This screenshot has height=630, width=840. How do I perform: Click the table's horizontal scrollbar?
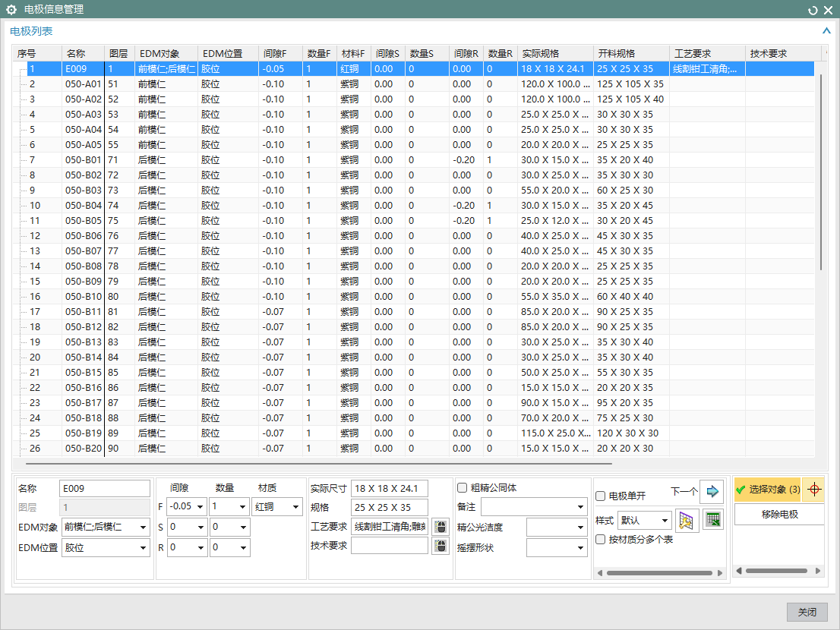319,464
